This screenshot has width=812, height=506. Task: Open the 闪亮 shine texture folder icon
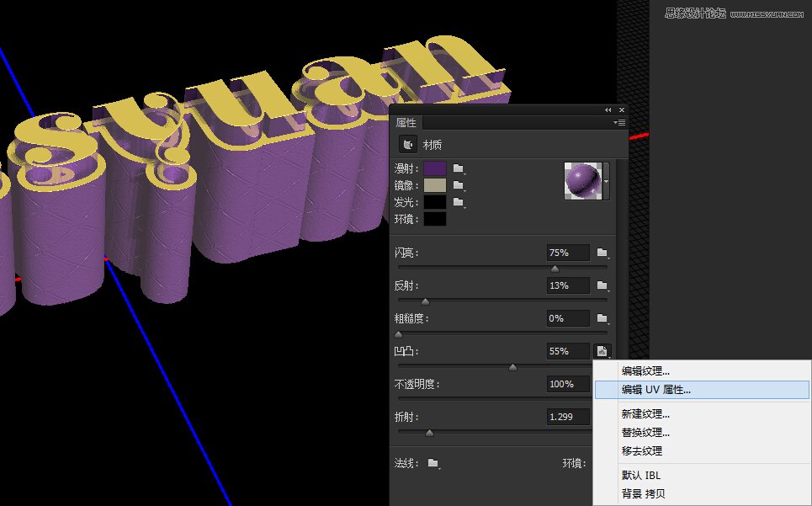[602, 253]
